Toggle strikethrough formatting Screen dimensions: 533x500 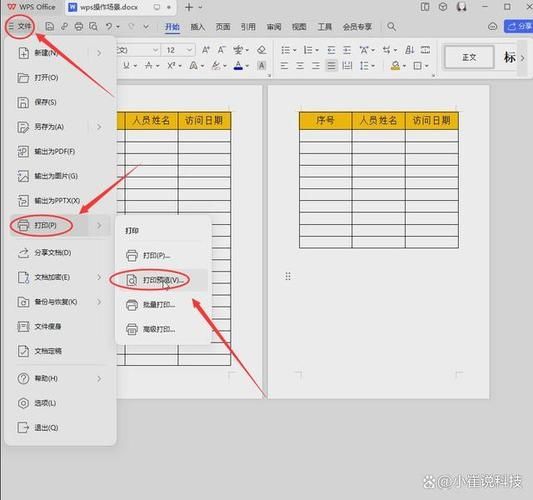point(149,66)
